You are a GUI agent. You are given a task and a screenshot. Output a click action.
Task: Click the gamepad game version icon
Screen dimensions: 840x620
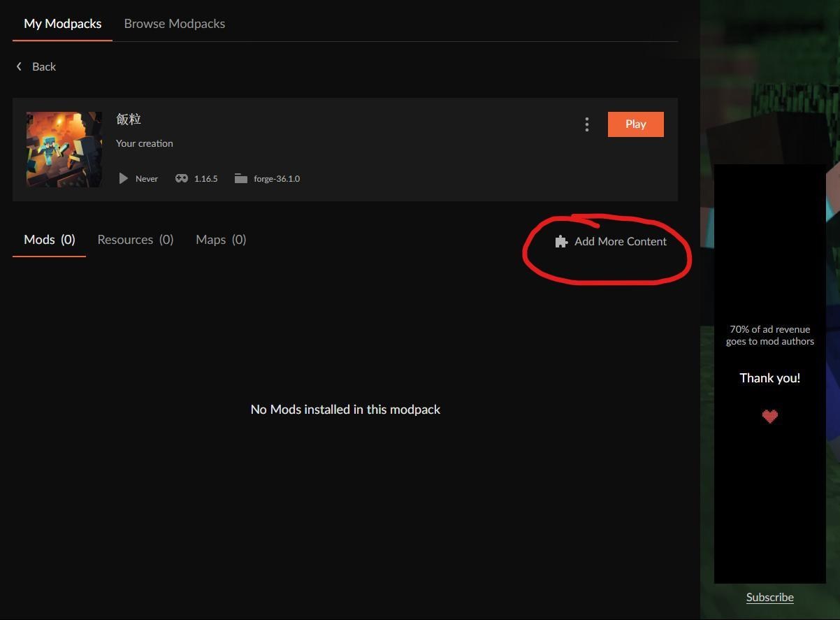pos(182,179)
